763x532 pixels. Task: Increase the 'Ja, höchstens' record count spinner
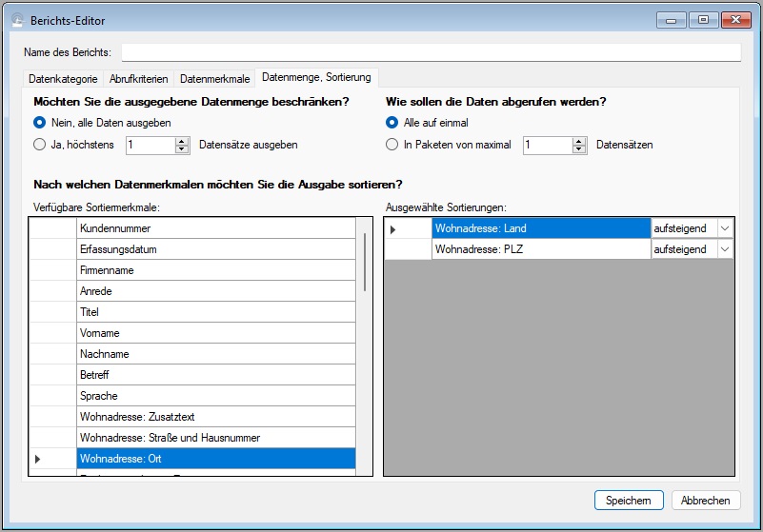[183, 141]
